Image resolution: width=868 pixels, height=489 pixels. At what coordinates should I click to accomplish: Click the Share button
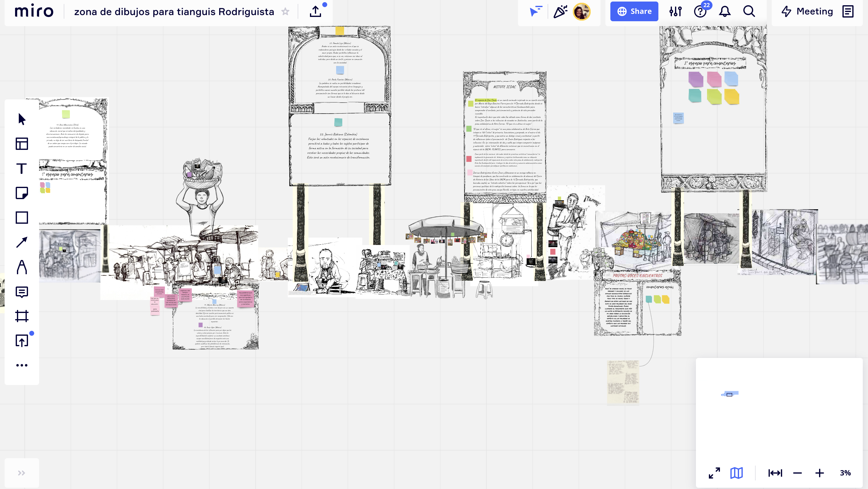[x=634, y=11]
